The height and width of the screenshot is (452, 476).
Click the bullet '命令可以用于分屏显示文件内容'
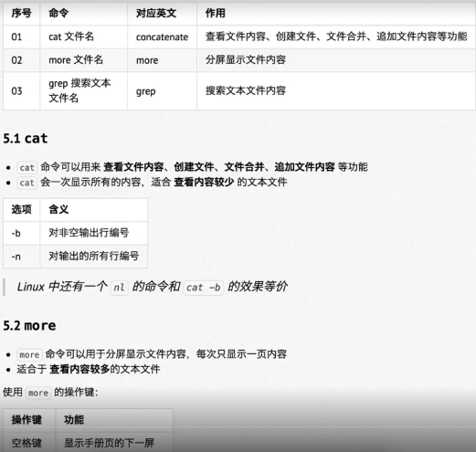coord(152,354)
